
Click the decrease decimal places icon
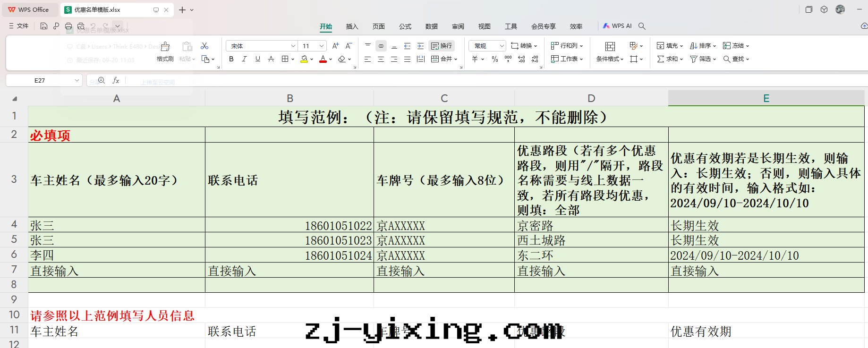535,59
